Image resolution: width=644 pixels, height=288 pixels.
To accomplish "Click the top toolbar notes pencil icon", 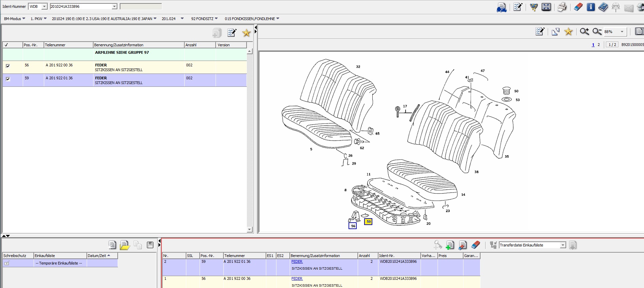I will coord(518,7).
